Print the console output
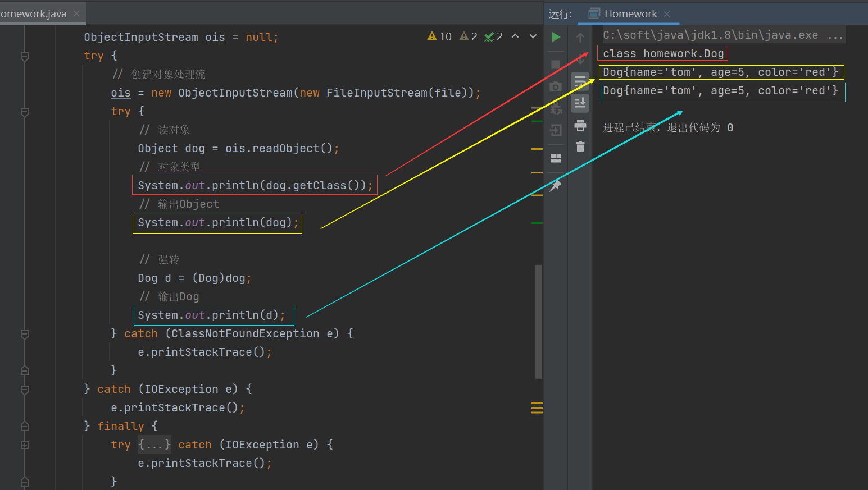 click(x=580, y=125)
